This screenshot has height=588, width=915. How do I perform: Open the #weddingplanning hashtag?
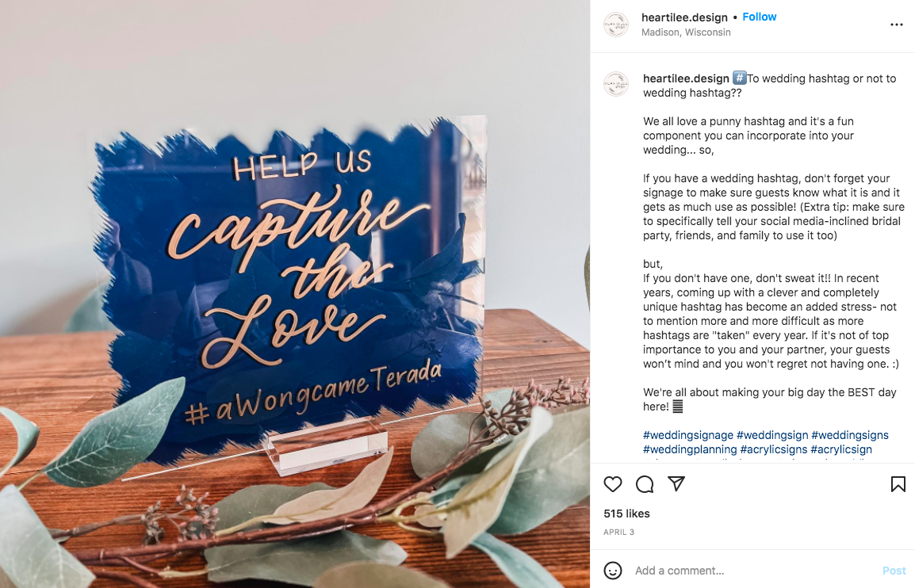[x=690, y=450]
